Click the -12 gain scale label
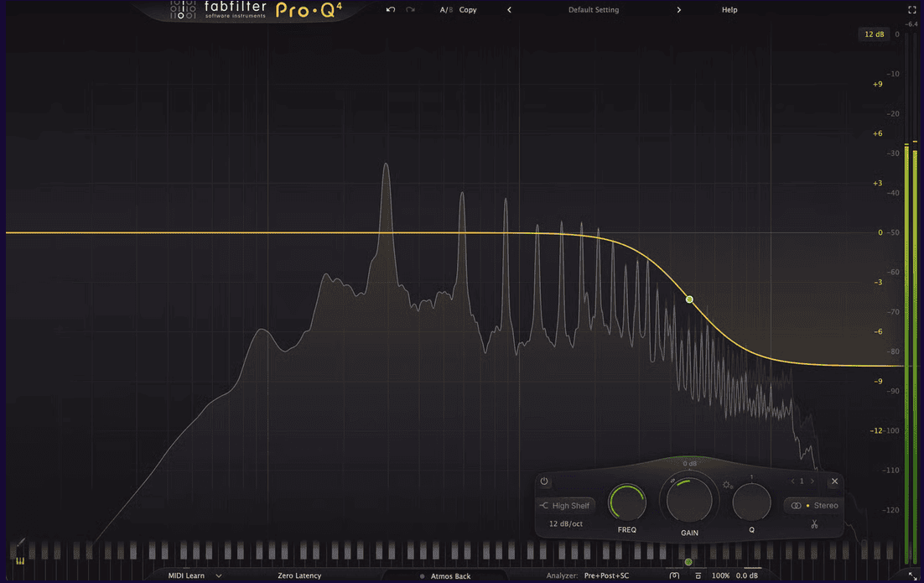The image size is (924, 583). coord(876,431)
